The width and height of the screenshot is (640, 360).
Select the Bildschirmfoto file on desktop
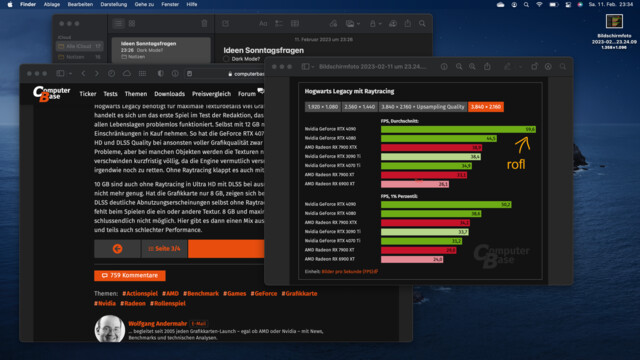coord(614,32)
